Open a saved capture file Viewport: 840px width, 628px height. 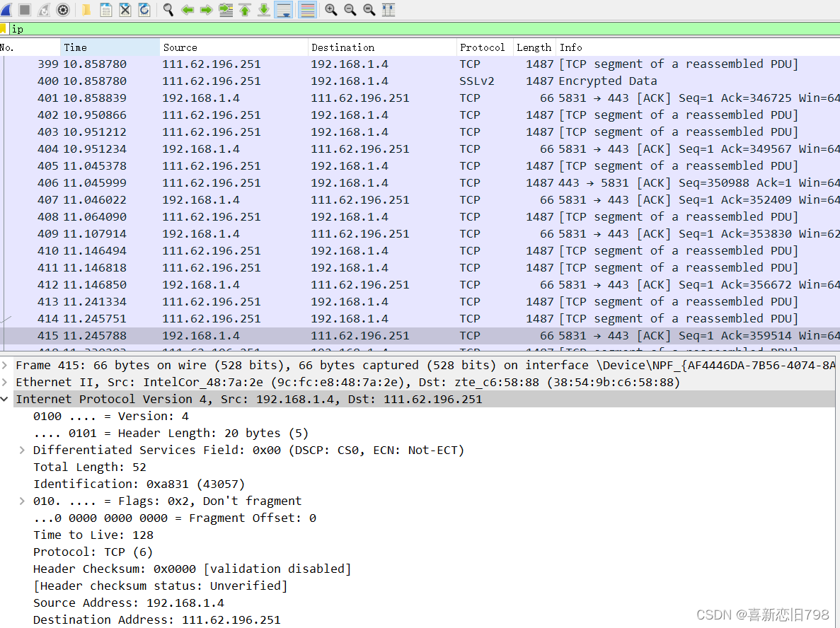(x=86, y=10)
